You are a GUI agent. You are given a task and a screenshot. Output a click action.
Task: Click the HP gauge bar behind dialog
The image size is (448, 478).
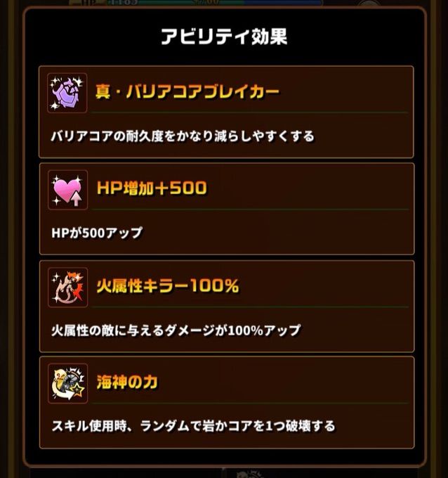point(213,3)
